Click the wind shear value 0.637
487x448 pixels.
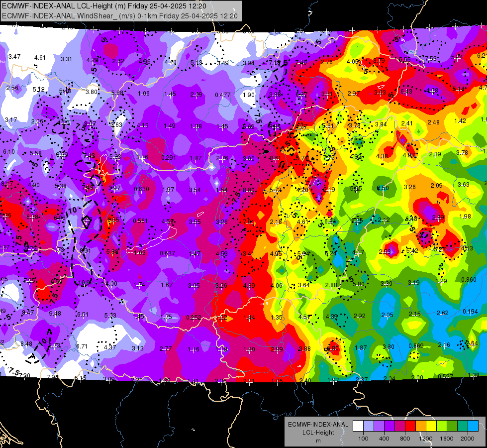coord(168,253)
